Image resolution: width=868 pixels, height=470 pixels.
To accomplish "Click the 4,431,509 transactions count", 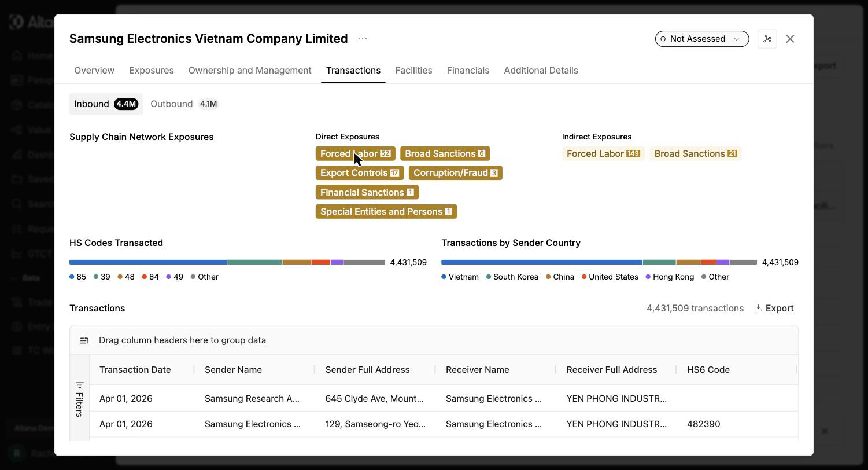I will [695, 308].
